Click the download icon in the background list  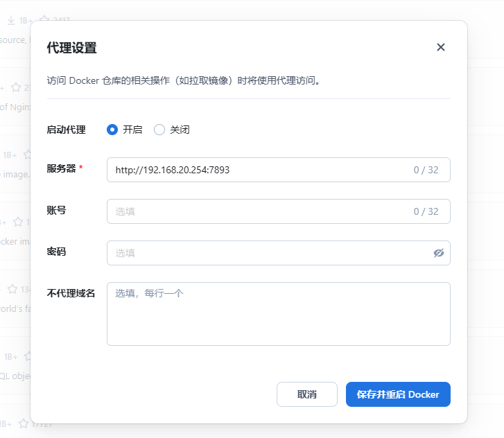pos(11,21)
